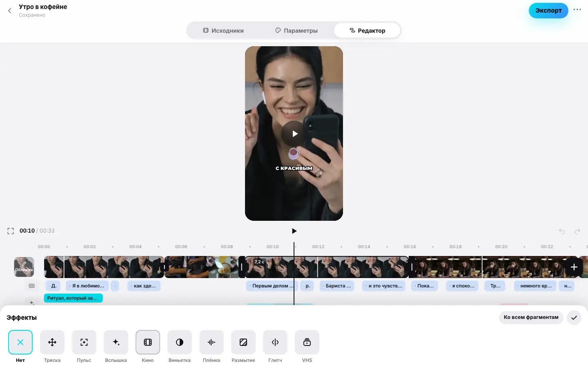Select the subtitle chip 'немного вр...'
The image size is (588, 368).
click(x=535, y=286)
